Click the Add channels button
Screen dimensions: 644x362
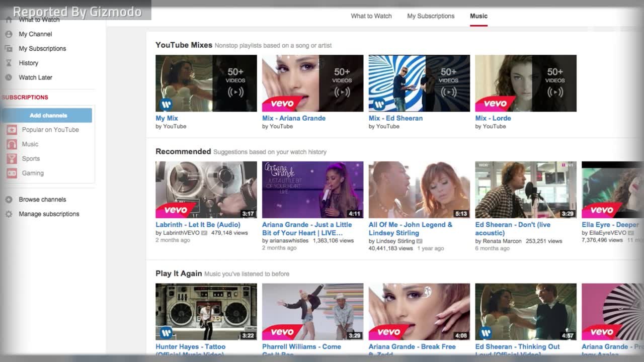pos(48,115)
